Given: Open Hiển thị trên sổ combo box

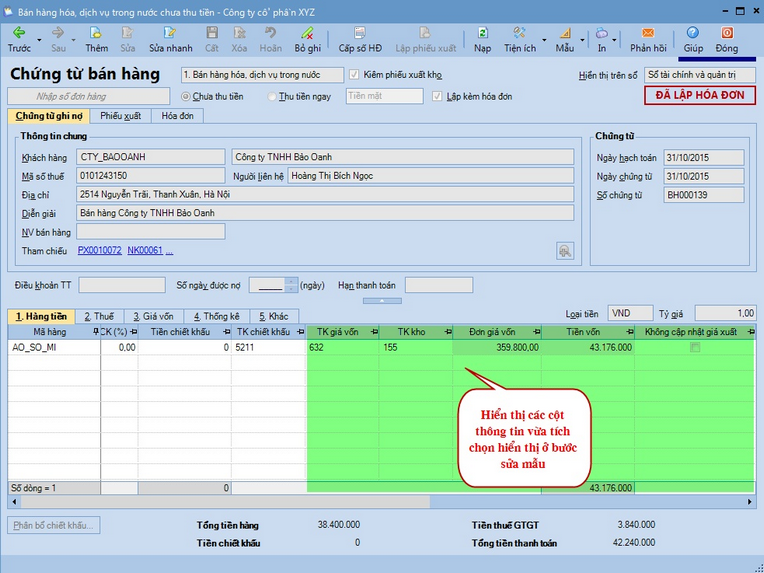Looking at the screenshot, I should pyautogui.click(x=700, y=75).
